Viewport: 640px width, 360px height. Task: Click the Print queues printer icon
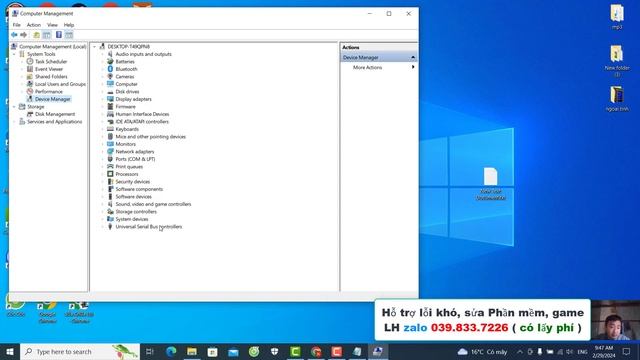click(x=110, y=167)
